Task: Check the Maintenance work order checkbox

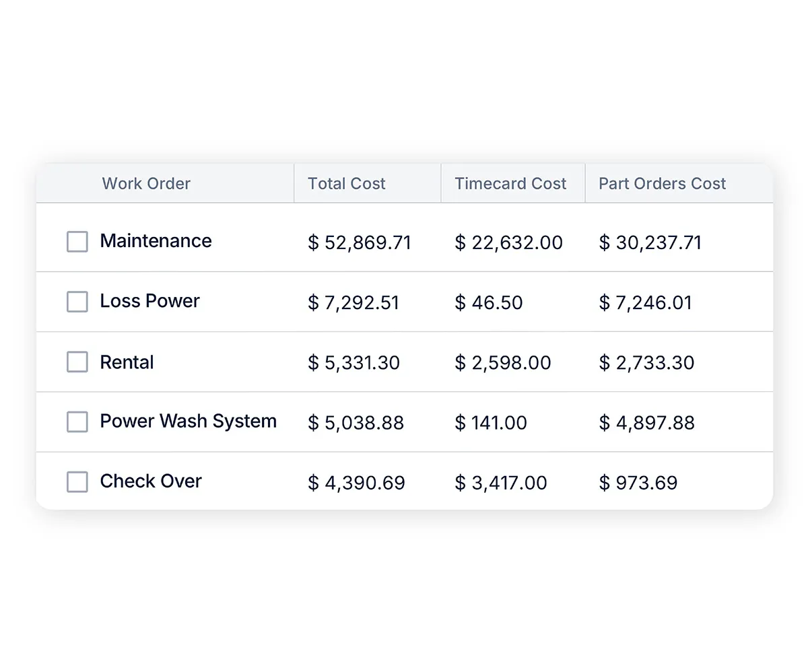Action: click(x=77, y=241)
